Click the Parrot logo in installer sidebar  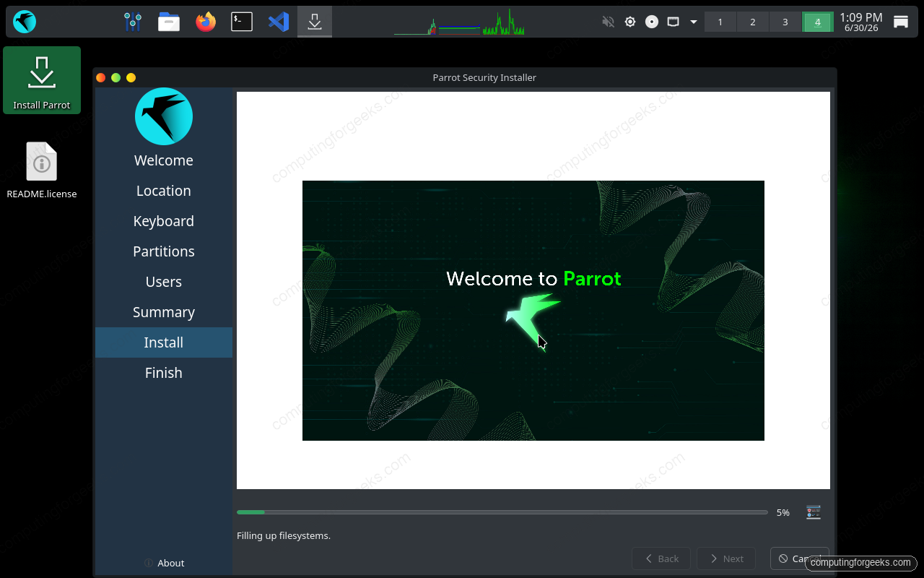pyautogui.click(x=164, y=116)
